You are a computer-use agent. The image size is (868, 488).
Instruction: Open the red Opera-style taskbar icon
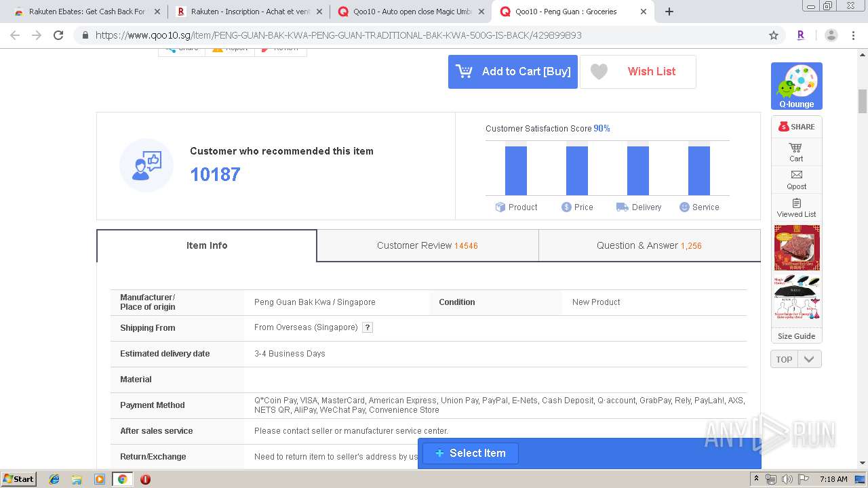point(145,479)
